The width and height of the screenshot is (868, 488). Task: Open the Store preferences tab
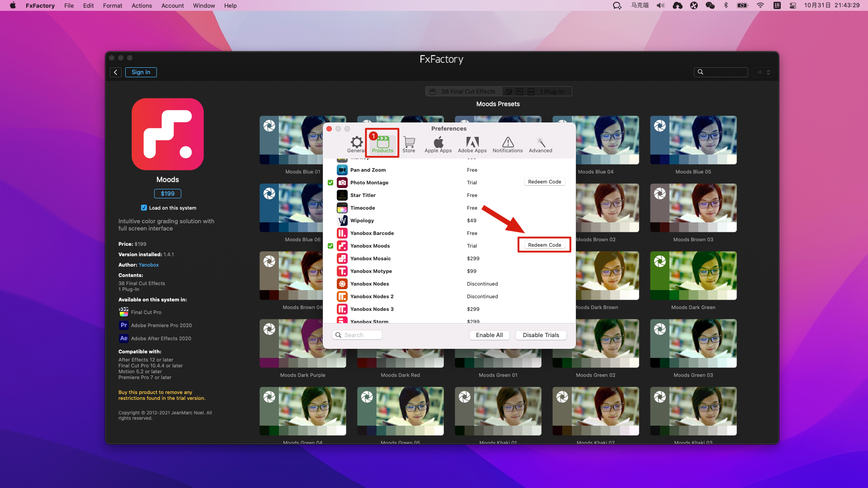click(409, 145)
